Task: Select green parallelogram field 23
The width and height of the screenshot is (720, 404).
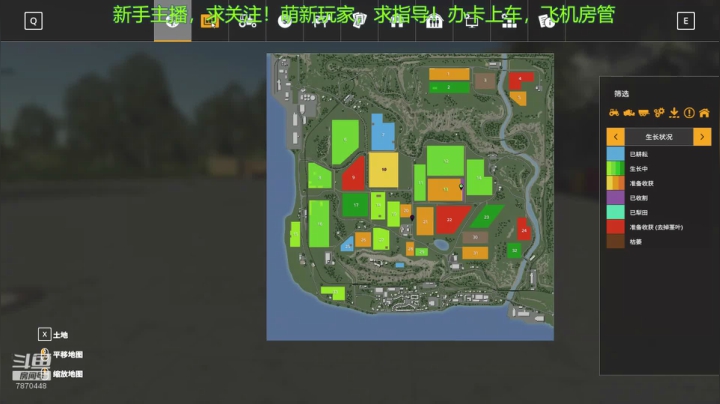Action: click(x=486, y=217)
